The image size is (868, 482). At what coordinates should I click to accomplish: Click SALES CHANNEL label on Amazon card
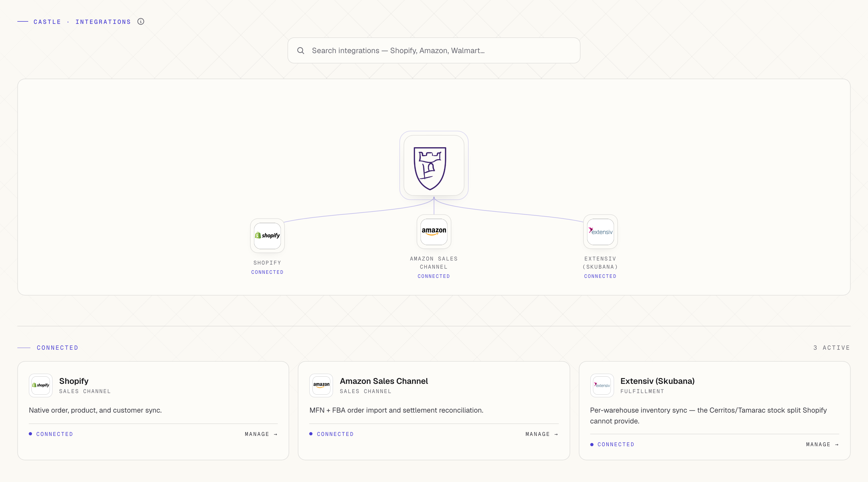coord(366,391)
